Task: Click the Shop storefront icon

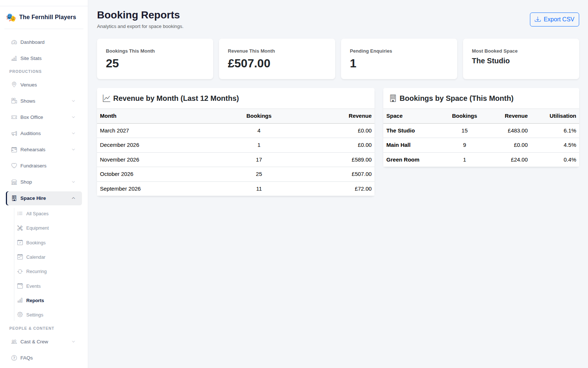Action: 14,182
